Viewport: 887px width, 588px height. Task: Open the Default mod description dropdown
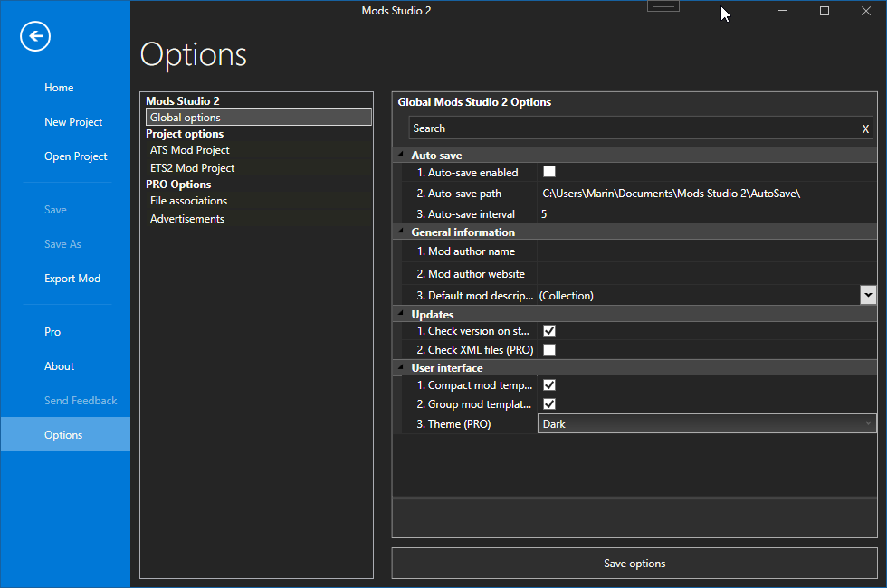click(868, 294)
